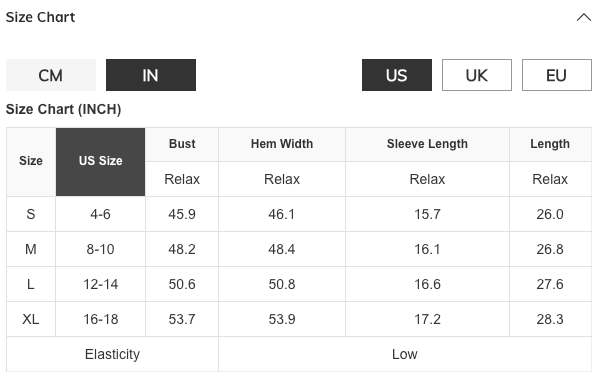This screenshot has height=381, width=599.
Task: Select the size L row label
Action: 31,284
